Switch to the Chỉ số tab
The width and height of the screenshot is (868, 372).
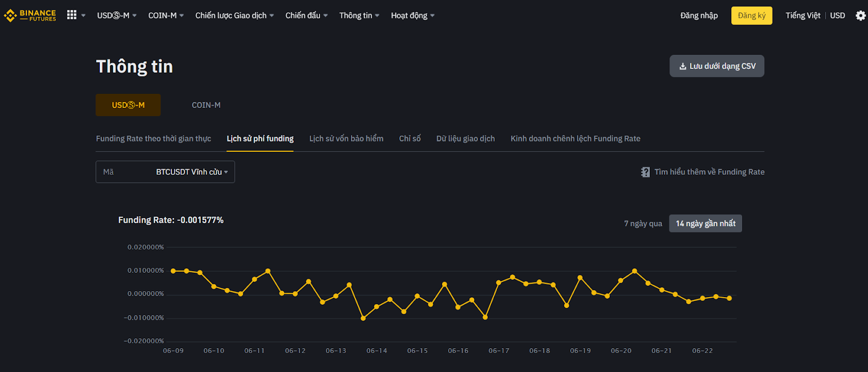pyautogui.click(x=410, y=139)
